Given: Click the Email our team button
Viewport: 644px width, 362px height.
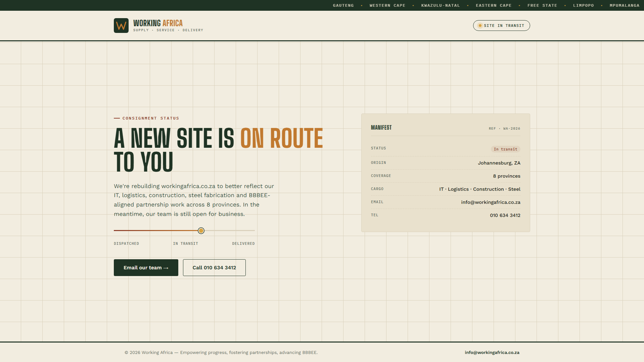Looking at the screenshot, I should click(146, 268).
